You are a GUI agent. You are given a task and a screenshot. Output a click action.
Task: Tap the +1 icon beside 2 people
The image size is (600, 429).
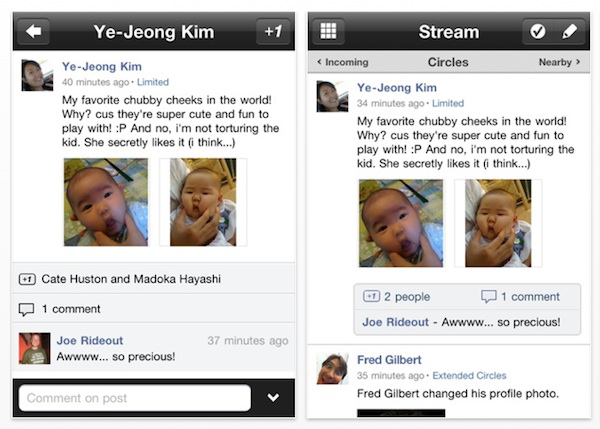click(371, 297)
